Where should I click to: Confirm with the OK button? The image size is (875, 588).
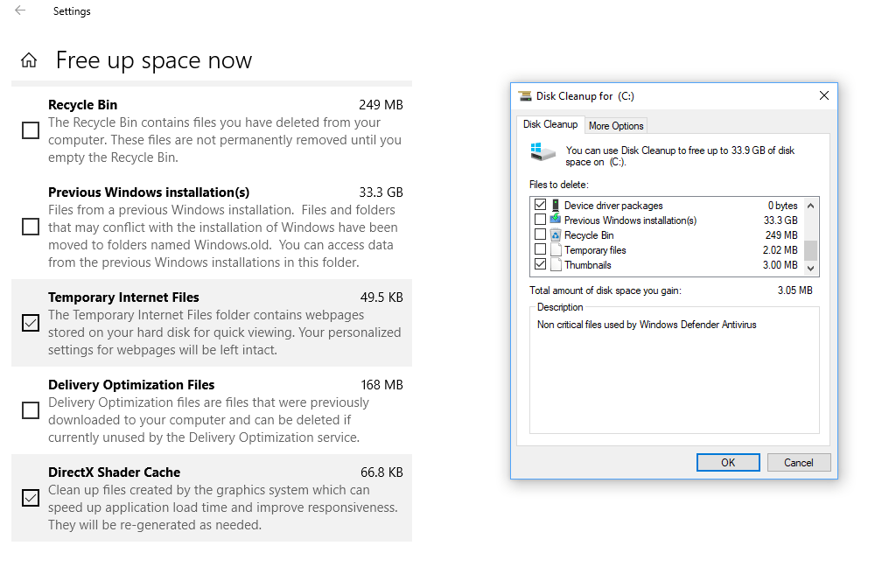coord(728,463)
